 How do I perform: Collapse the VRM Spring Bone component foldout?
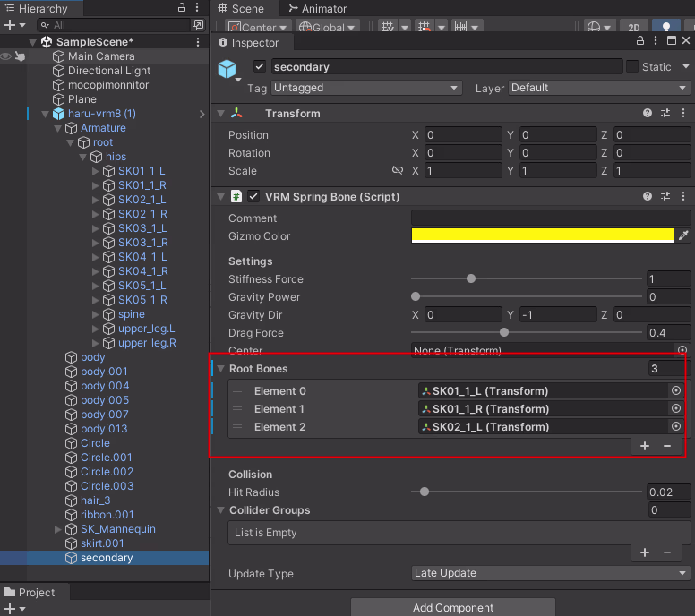220,196
